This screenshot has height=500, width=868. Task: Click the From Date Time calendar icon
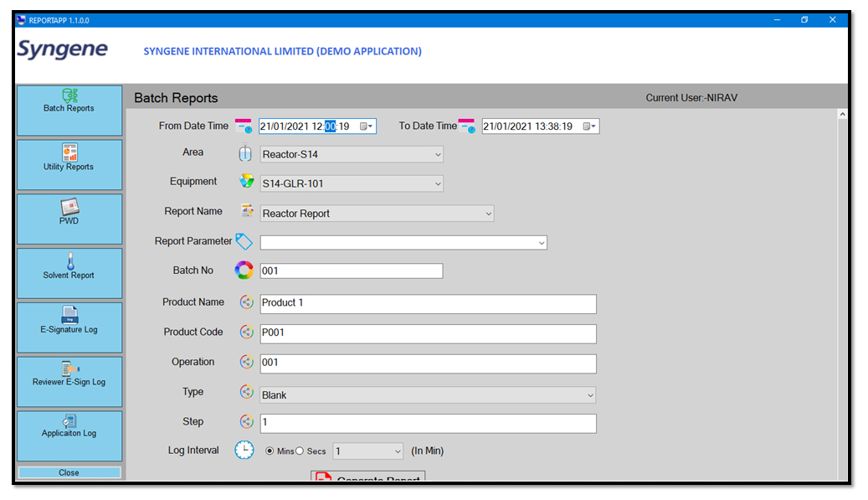pyautogui.click(x=244, y=126)
